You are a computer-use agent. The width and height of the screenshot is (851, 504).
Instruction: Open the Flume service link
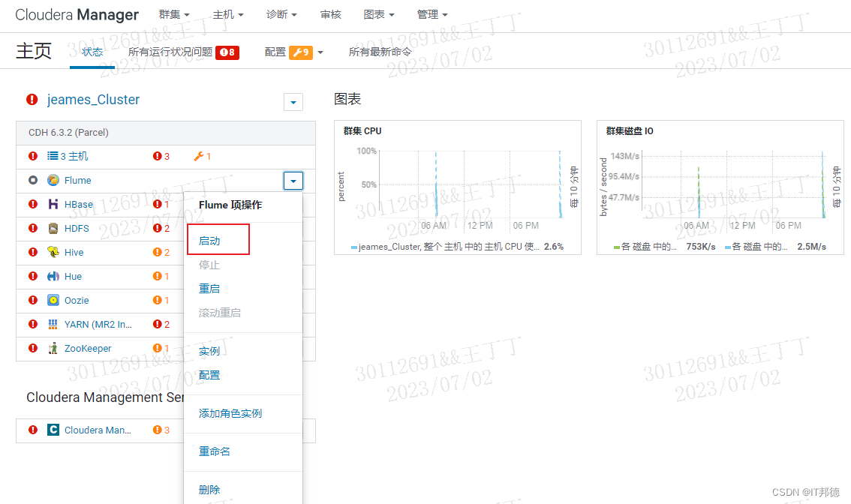click(77, 180)
